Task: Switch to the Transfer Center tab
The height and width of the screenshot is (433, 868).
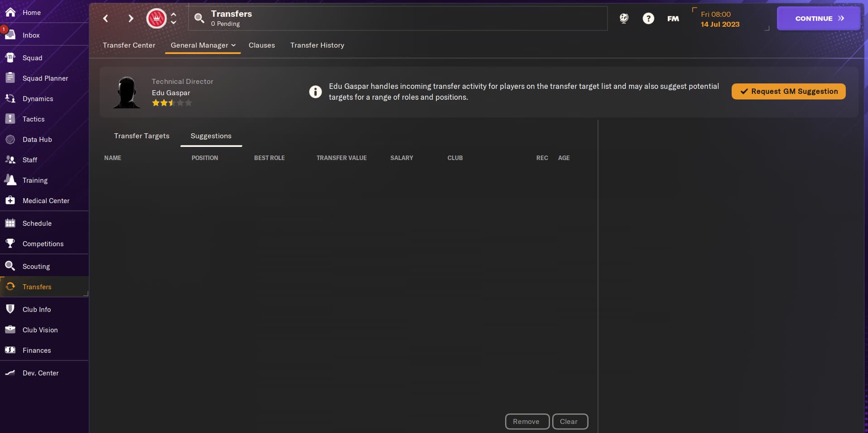Action: [129, 45]
